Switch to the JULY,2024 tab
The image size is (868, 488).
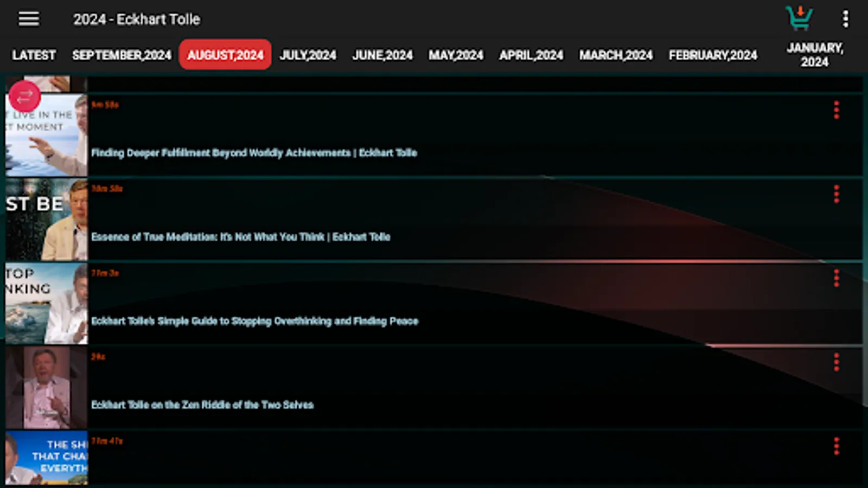point(308,55)
